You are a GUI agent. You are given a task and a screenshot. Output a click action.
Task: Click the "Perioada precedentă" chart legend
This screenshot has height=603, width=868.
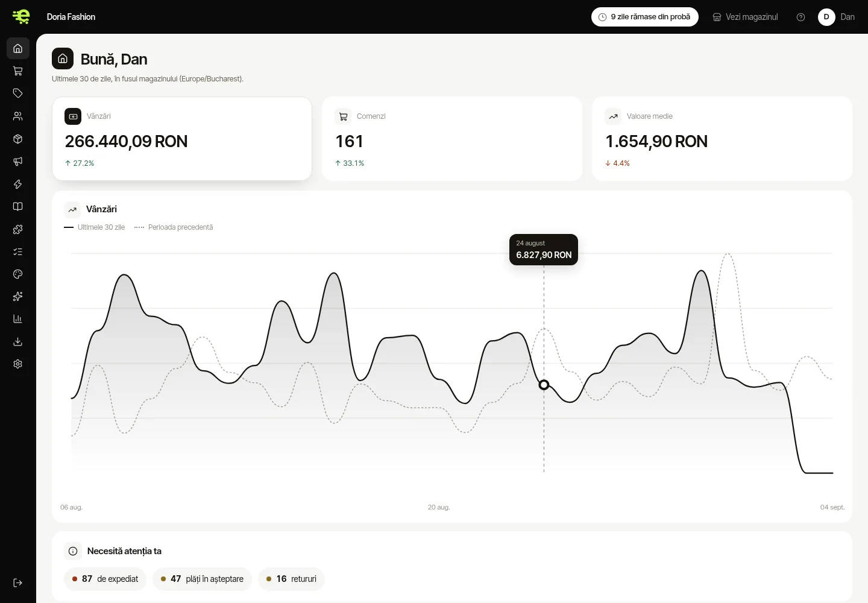point(174,227)
